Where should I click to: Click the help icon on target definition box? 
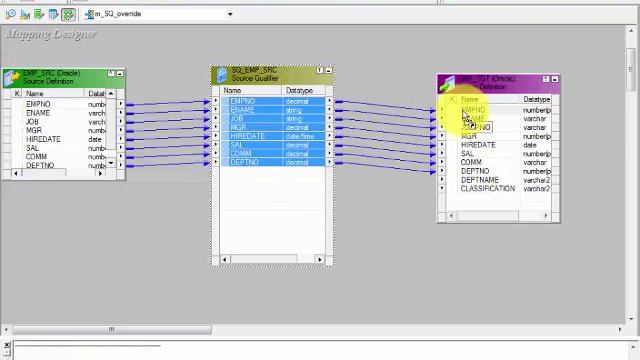click(x=546, y=79)
